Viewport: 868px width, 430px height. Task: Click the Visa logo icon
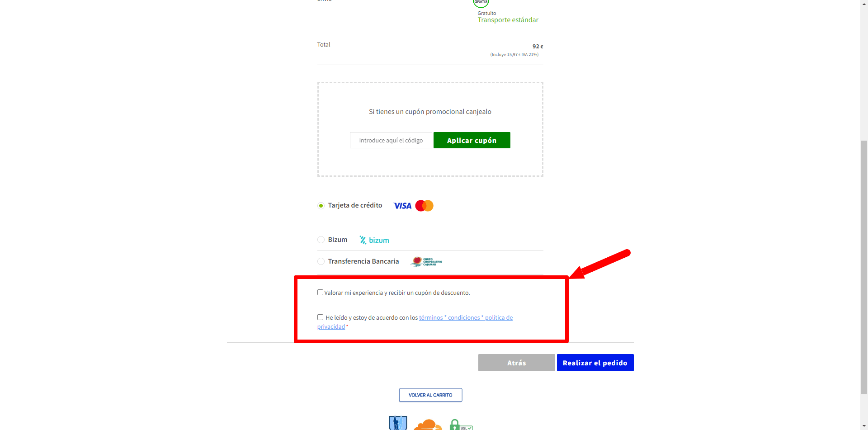coord(402,206)
